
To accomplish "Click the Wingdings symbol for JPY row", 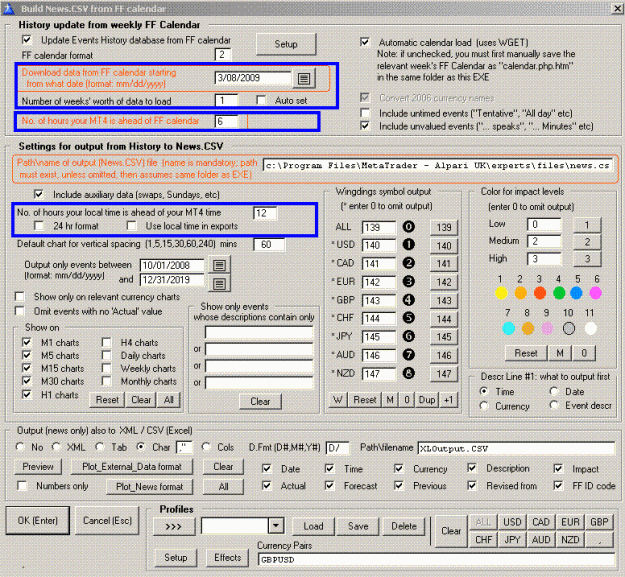I will [409, 336].
